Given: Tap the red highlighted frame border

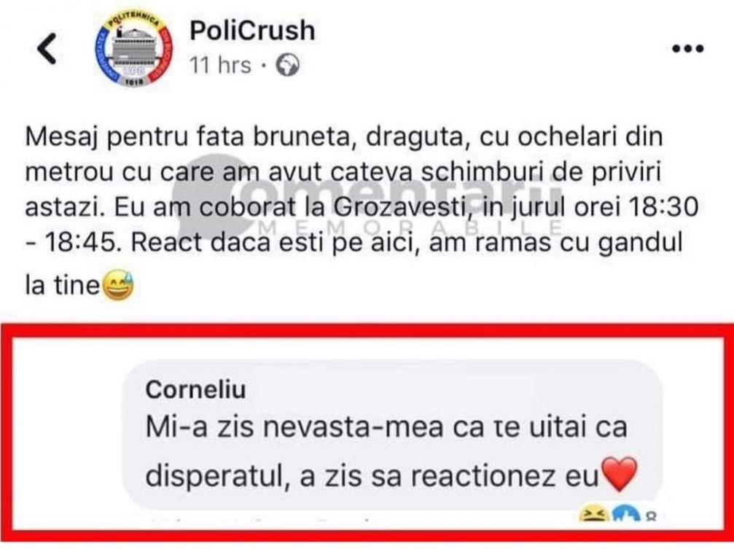Looking at the screenshot, I should 367,330.
